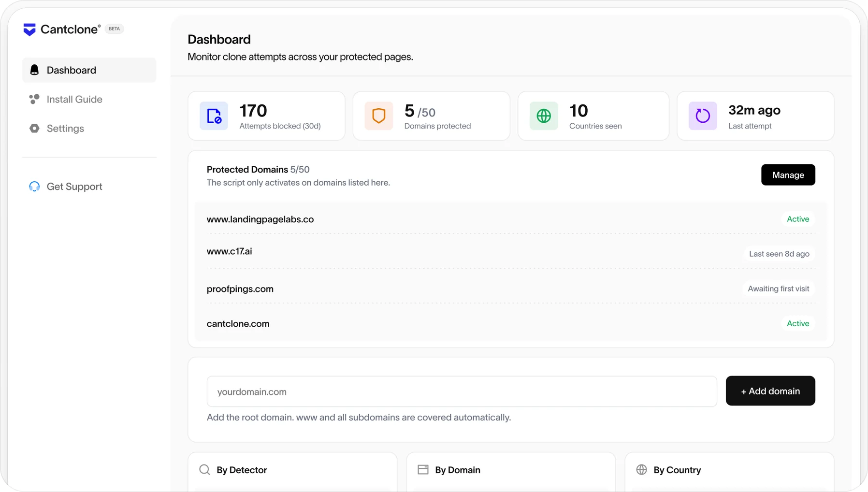Select the www.c17.ai domain row
The width and height of the screenshot is (868, 492).
[511, 252]
